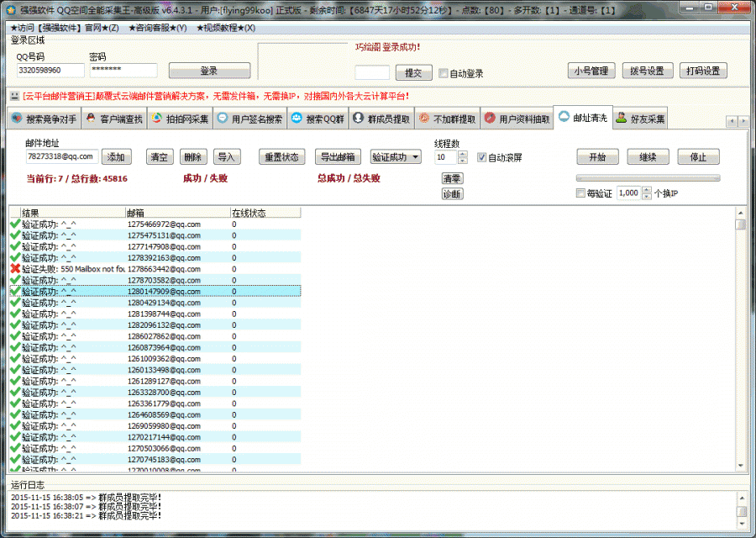Click the 添加 button

pyautogui.click(x=116, y=157)
